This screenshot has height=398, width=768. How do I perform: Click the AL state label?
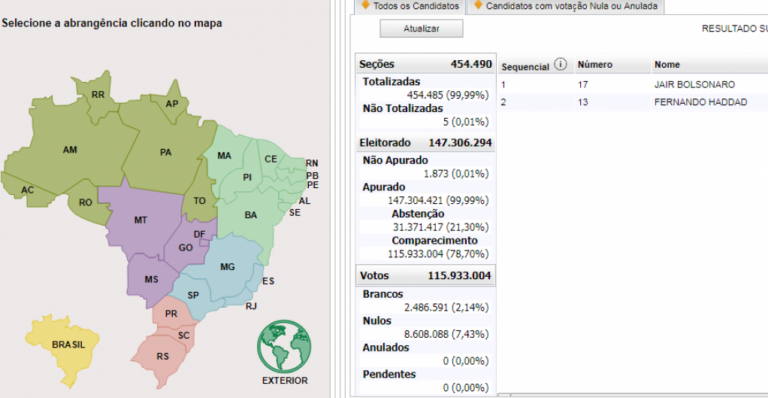tap(305, 201)
